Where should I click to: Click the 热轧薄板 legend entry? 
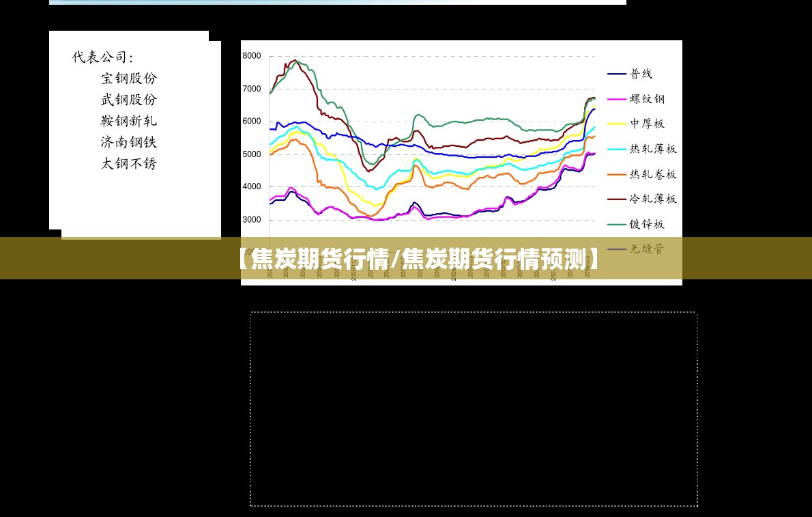coord(642,149)
